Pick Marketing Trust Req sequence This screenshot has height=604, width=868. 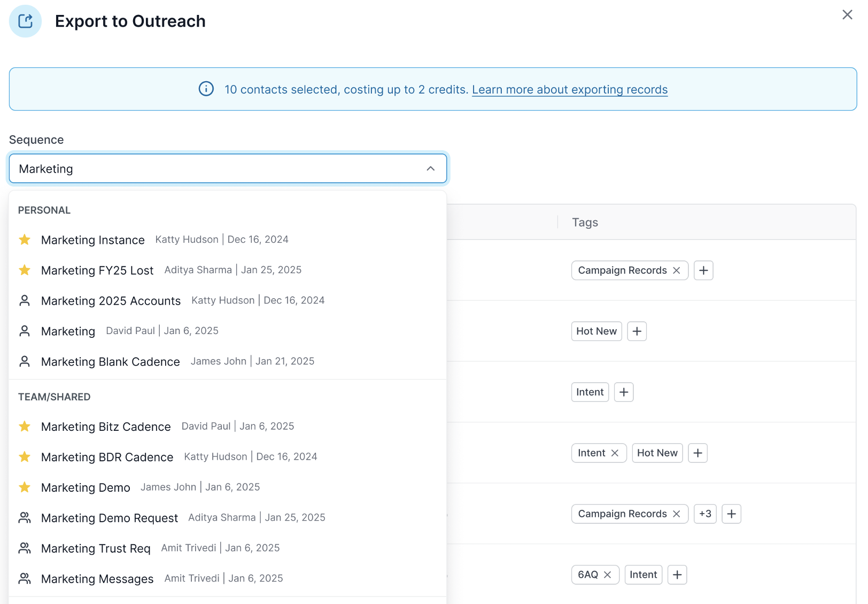228,548
